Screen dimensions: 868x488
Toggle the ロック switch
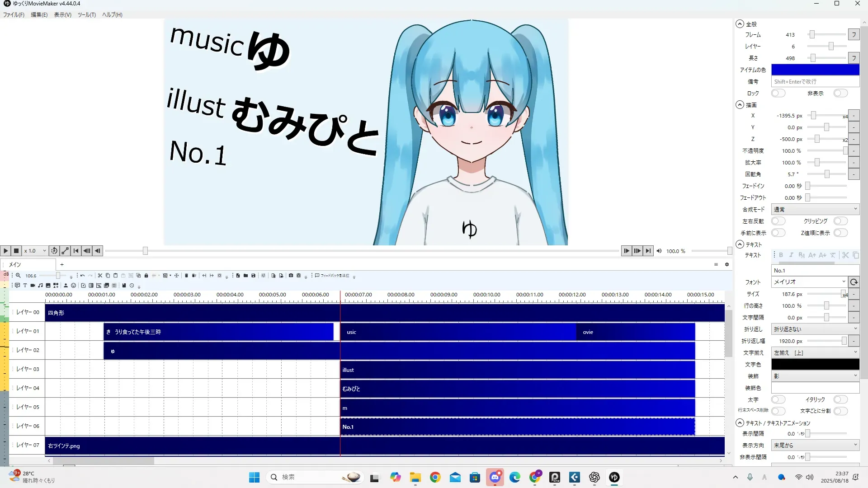(778, 93)
